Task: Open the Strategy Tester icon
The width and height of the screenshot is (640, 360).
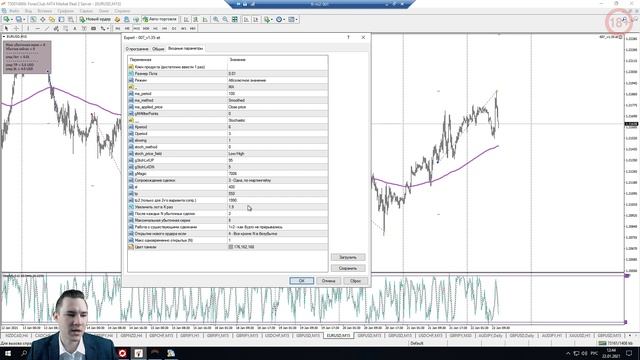Action: pyautogui.click(x=71, y=19)
